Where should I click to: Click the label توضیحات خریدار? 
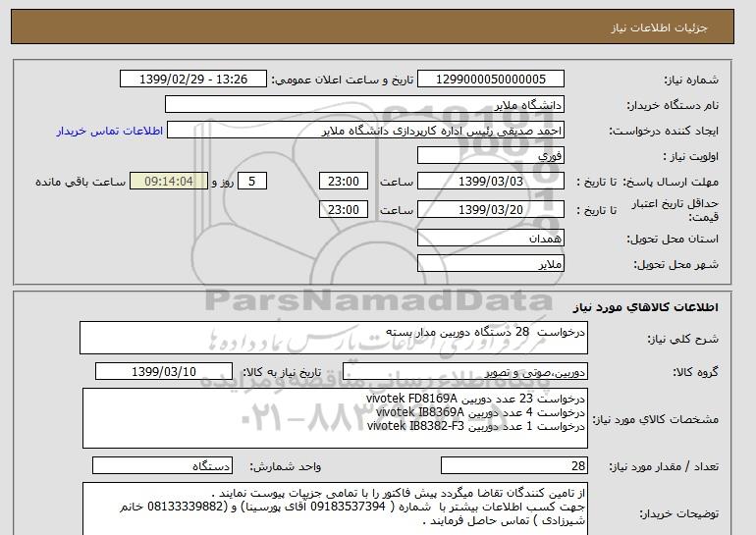[678, 513]
